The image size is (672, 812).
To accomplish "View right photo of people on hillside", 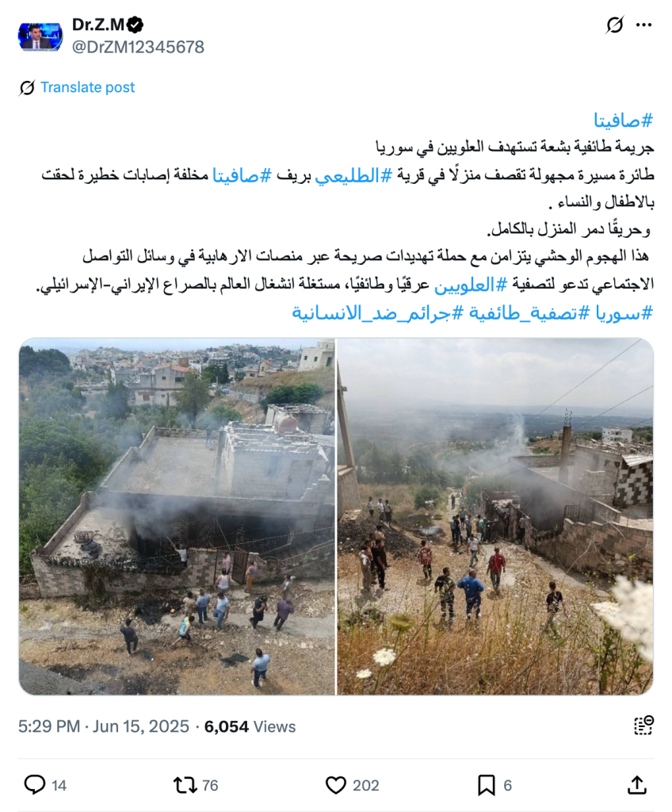I will (x=495, y=516).
